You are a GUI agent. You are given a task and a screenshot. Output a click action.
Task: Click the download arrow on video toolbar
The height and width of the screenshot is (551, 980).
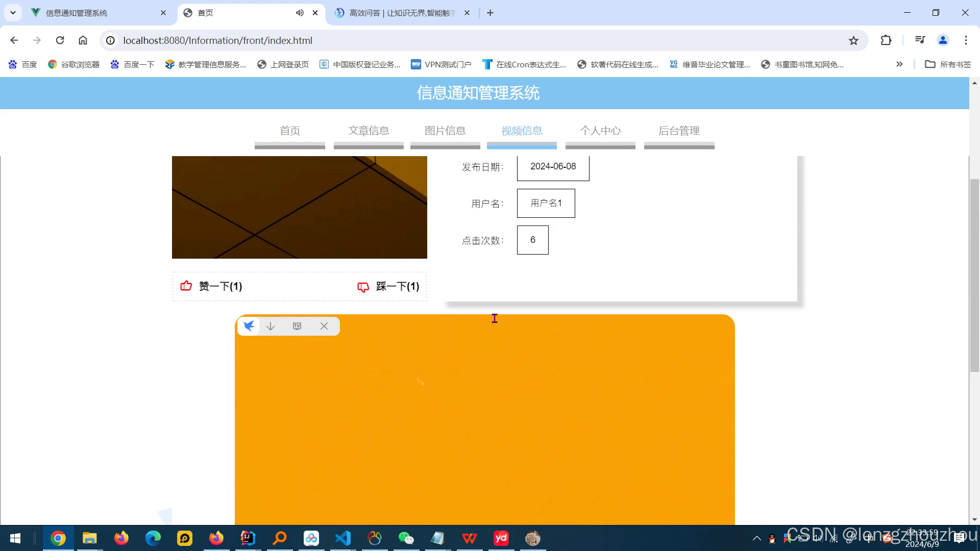[x=271, y=326]
